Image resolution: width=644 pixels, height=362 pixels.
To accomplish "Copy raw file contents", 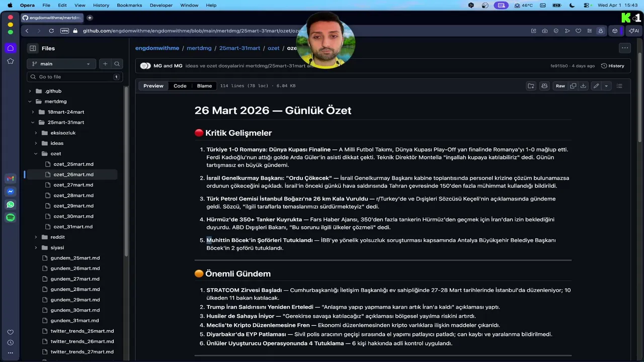I will [x=573, y=86].
